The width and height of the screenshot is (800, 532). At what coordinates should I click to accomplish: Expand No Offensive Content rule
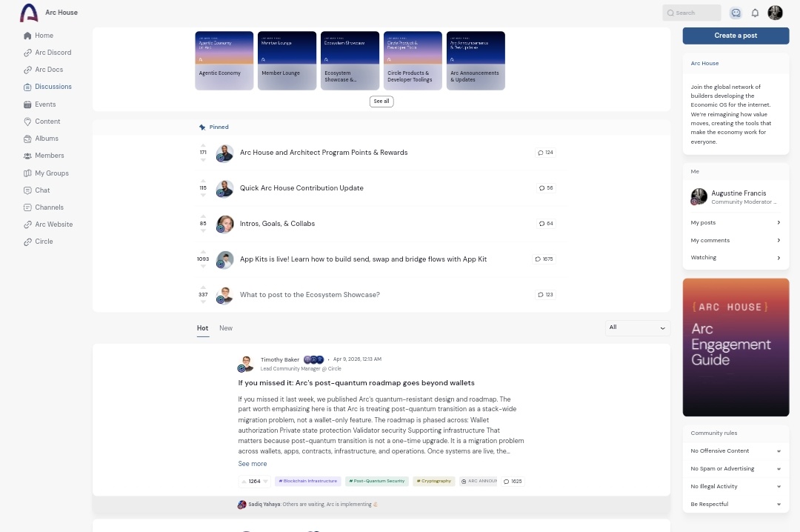pos(779,451)
